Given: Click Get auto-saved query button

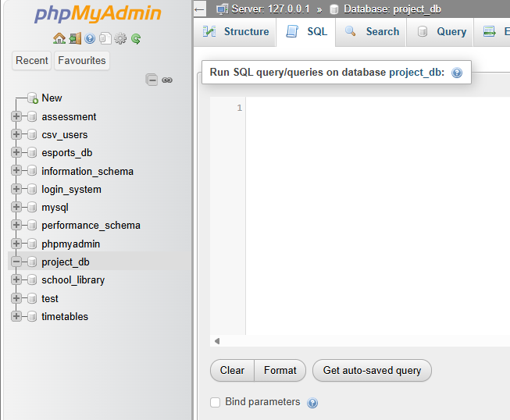Looking at the screenshot, I should click(x=372, y=370).
